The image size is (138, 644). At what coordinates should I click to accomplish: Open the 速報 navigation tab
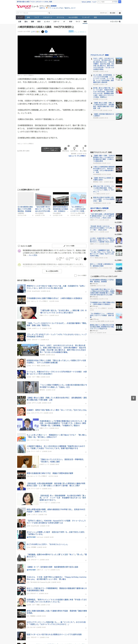click(28, 17)
